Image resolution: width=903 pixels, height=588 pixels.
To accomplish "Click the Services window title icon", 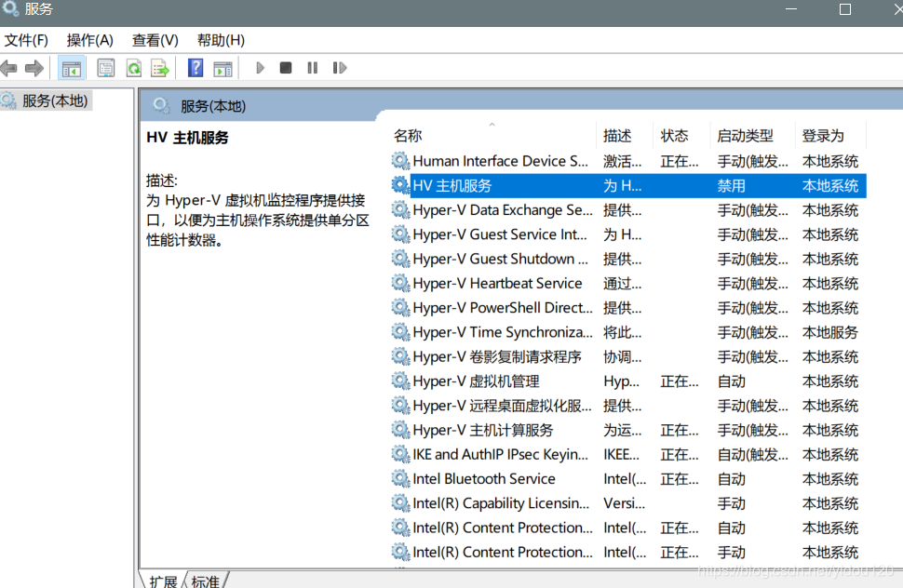I will [10, 8].
